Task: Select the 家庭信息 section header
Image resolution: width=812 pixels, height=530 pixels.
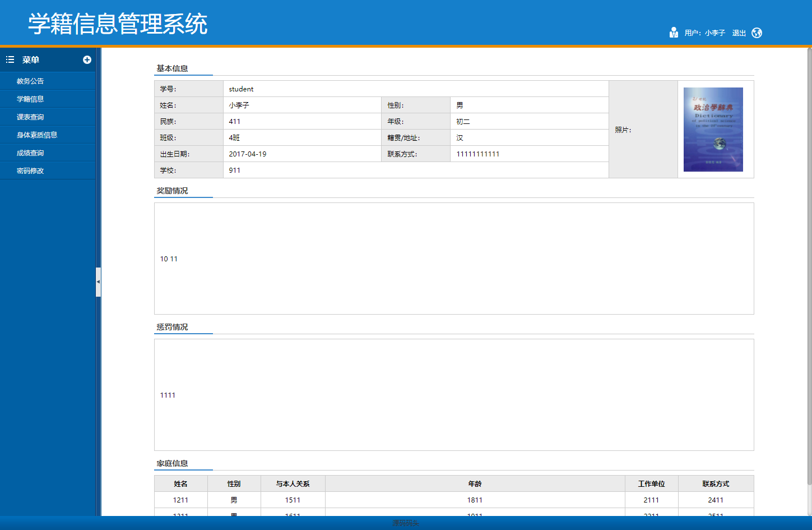Action: coord(171,463)
